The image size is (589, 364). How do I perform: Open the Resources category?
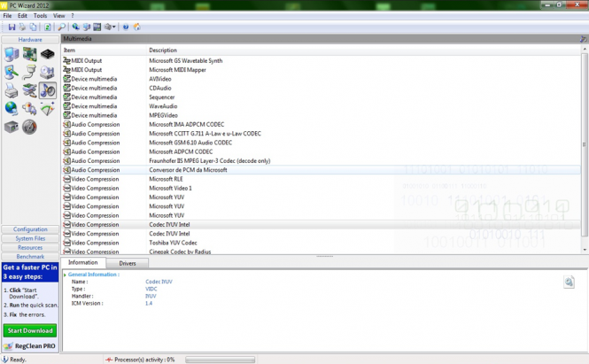pyautogui.click(x=30, y=248)
